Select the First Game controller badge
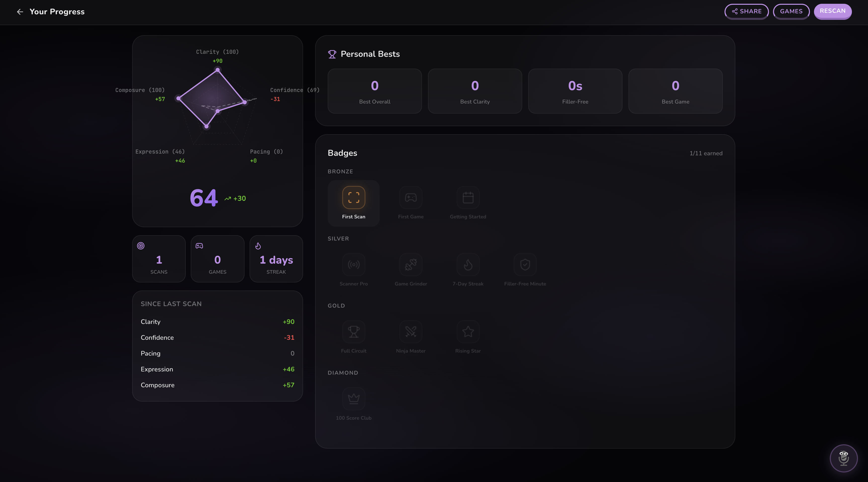This screenshot has width=868, height=482. click(x=410, y=198)
